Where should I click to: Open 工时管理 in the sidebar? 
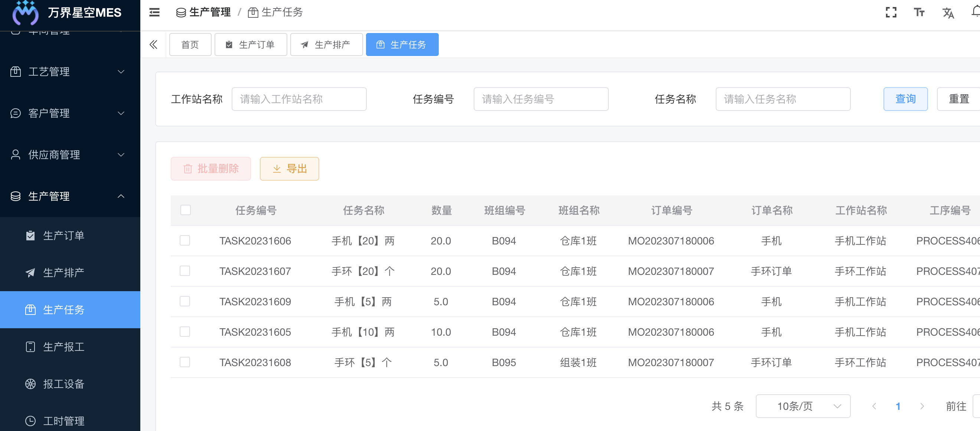click(x=63, y=421)
